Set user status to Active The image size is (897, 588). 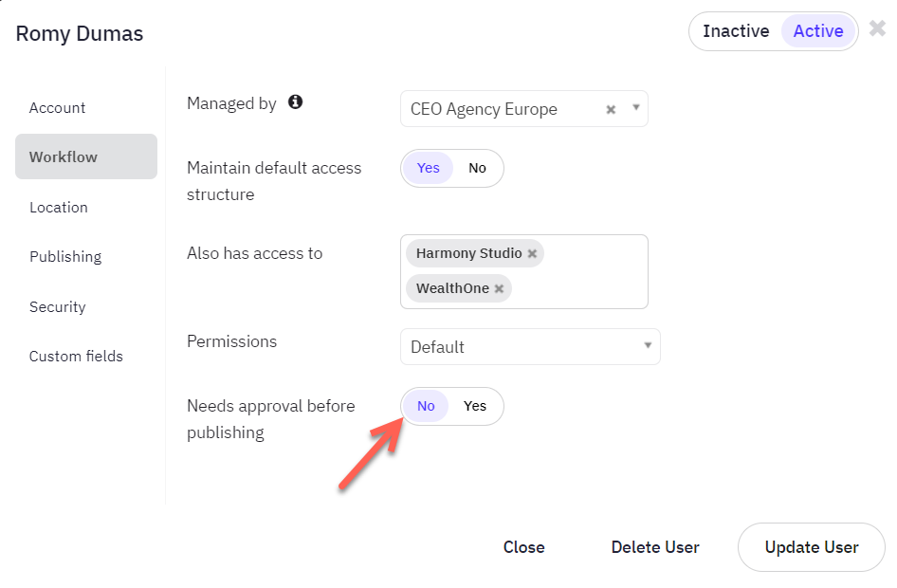point(818,31)
